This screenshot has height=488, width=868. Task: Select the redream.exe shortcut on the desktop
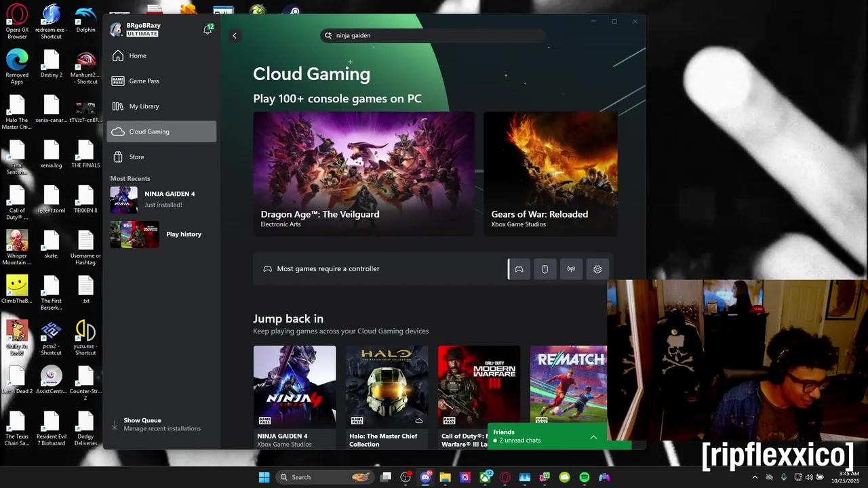pyautogui.click(x=52, y=22)
